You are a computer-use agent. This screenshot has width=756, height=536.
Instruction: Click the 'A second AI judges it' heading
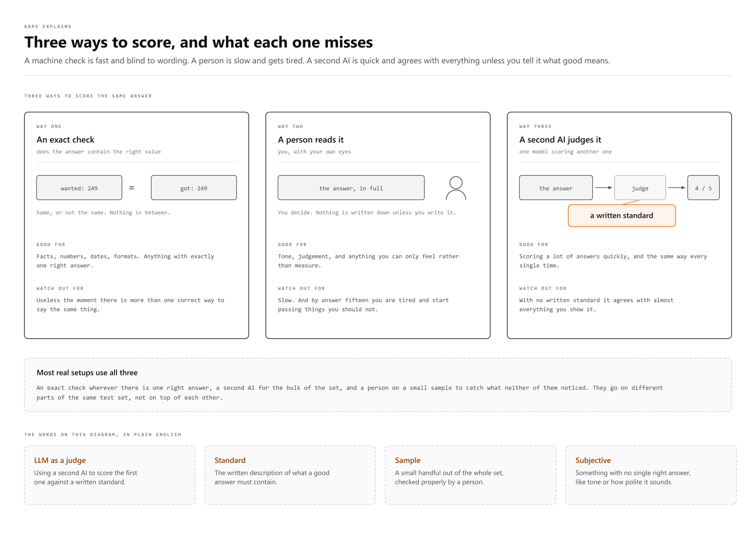coord(560,139)
